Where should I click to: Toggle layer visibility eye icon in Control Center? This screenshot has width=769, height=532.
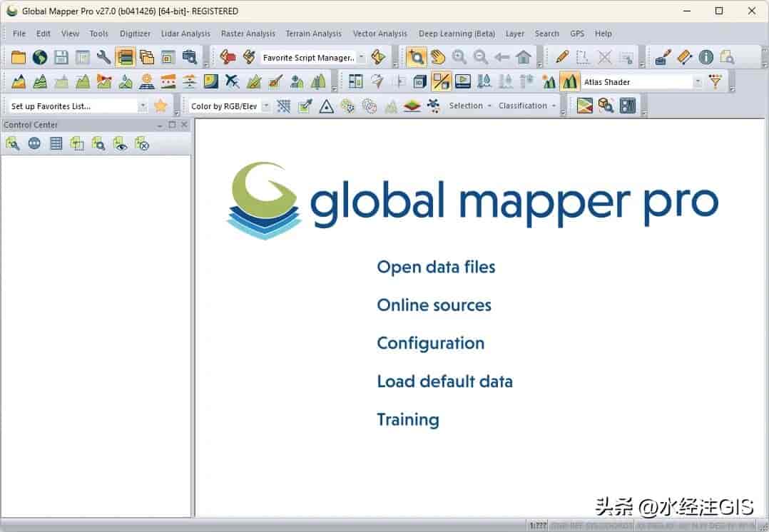(120, 143)
